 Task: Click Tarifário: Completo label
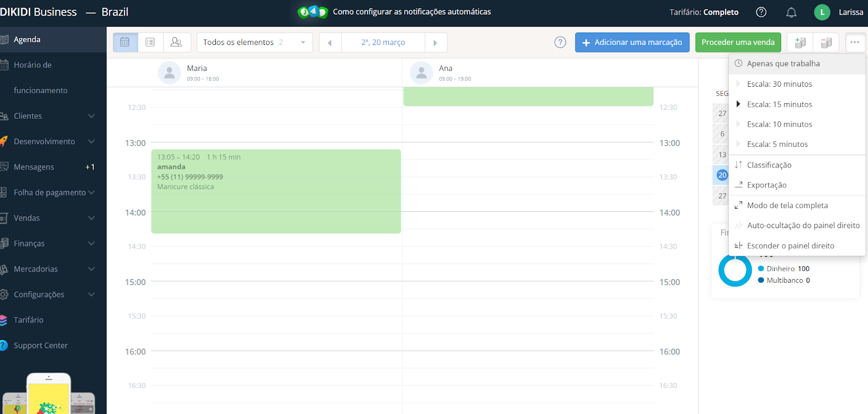pyautogui.click(x=704, y=12)
